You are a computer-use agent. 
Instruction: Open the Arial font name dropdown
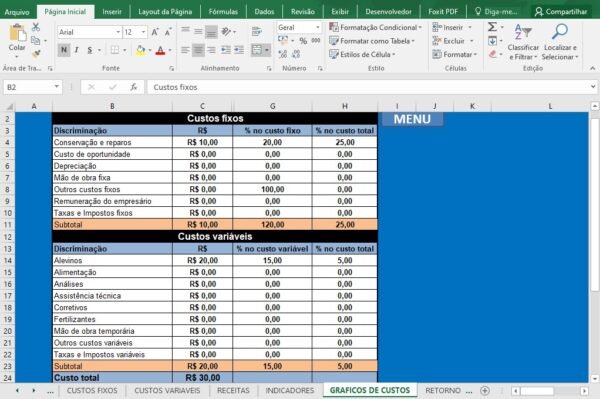(x=118, y=32)
